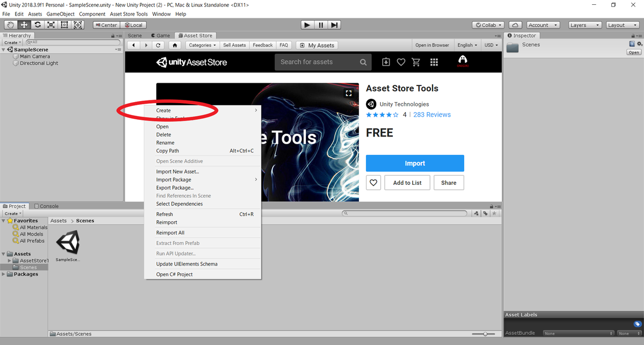Image resolution: width=644 pixels, height=345 pixels.
Task: Go to Asset Store home page
Action: point(175,45)
